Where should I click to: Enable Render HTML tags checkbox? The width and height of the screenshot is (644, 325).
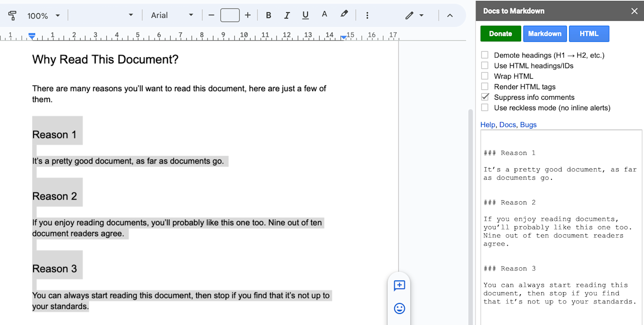pyautogui.click(x=485, y=87)
